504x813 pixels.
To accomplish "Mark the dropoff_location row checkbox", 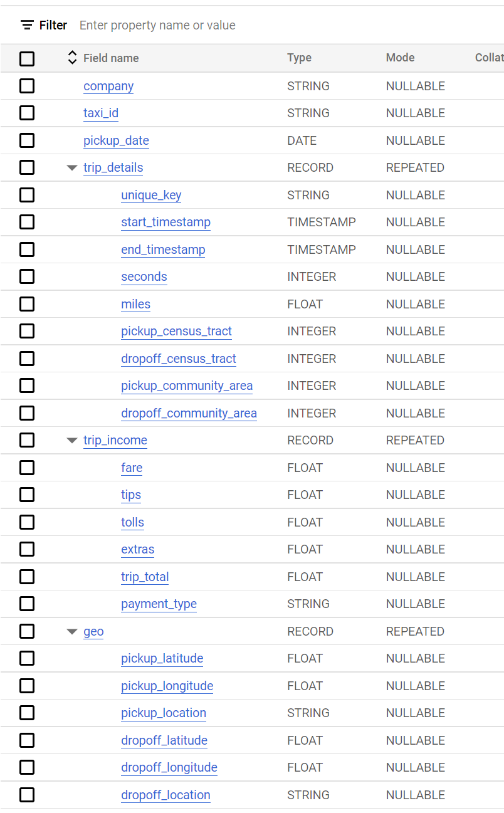I will click(27, 795).
